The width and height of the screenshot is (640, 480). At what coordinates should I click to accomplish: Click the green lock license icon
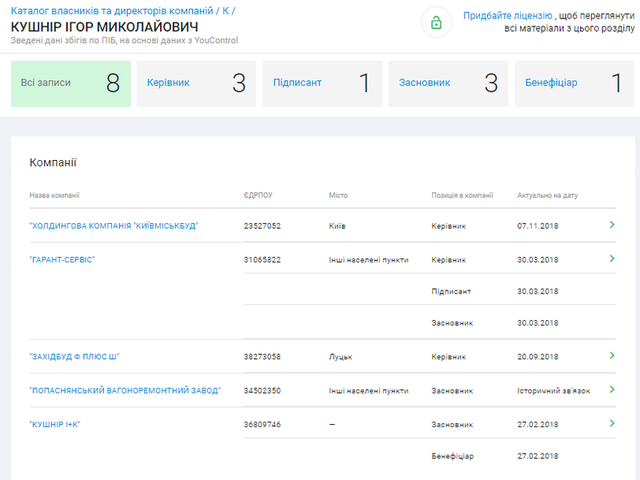point(436,23)
